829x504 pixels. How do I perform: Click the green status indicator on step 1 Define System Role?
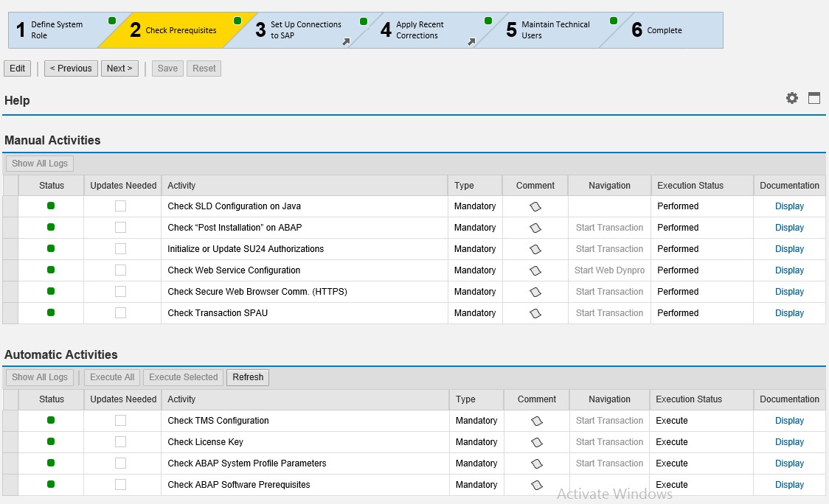pos(112,21)
